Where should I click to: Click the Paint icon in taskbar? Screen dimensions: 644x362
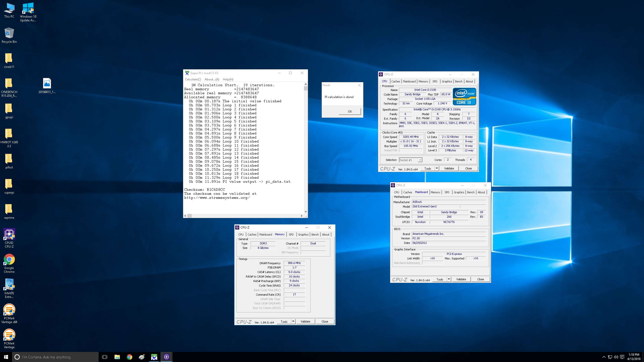click(x=142, y=357)
